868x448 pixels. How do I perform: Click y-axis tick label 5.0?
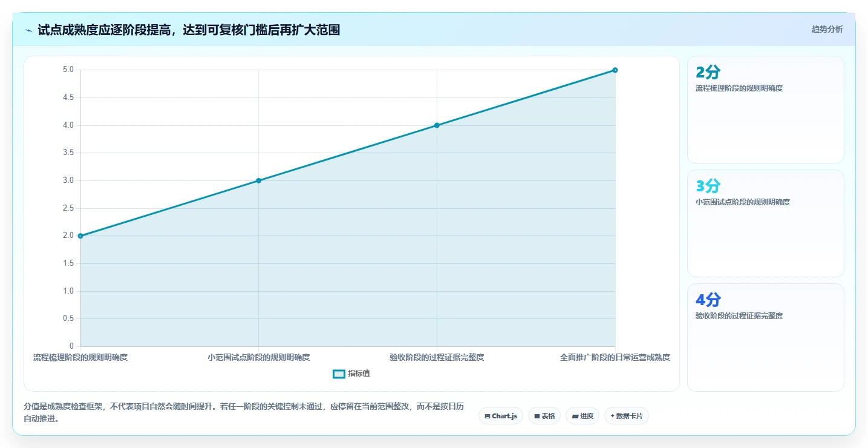(x=68, y=70)
